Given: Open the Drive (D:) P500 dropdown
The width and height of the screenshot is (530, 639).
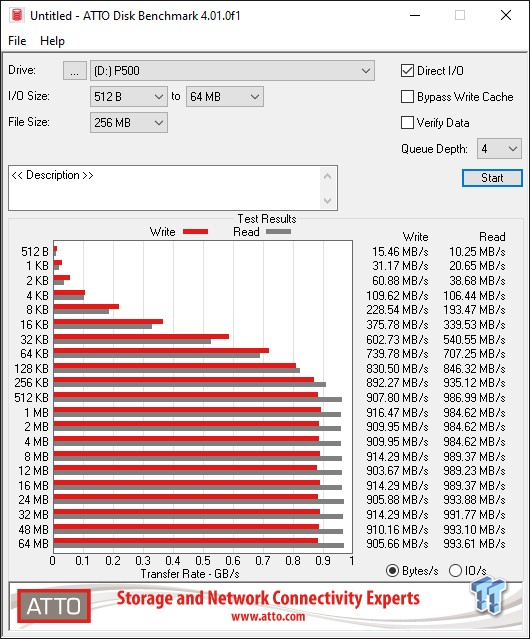Looking at the screenshot, I should [x=232, y=71].
